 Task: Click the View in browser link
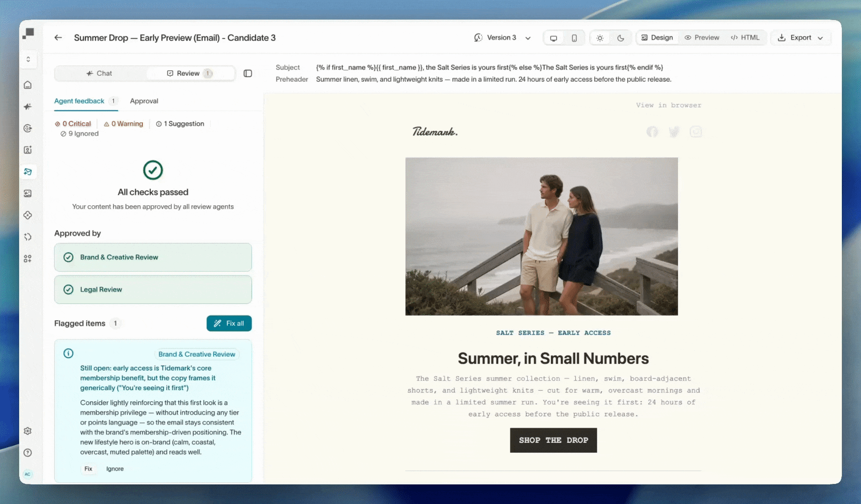(x=668, y=105)
